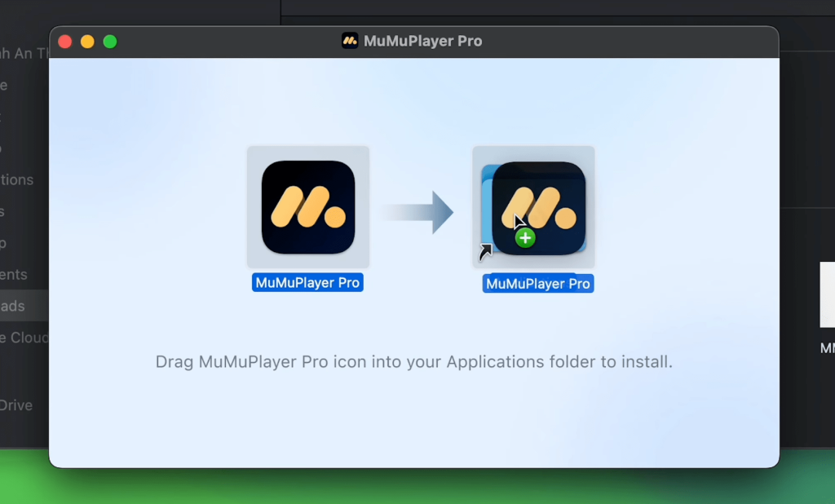Select the MuMuPlayer Pro app icon on the left

coord(308,207)
